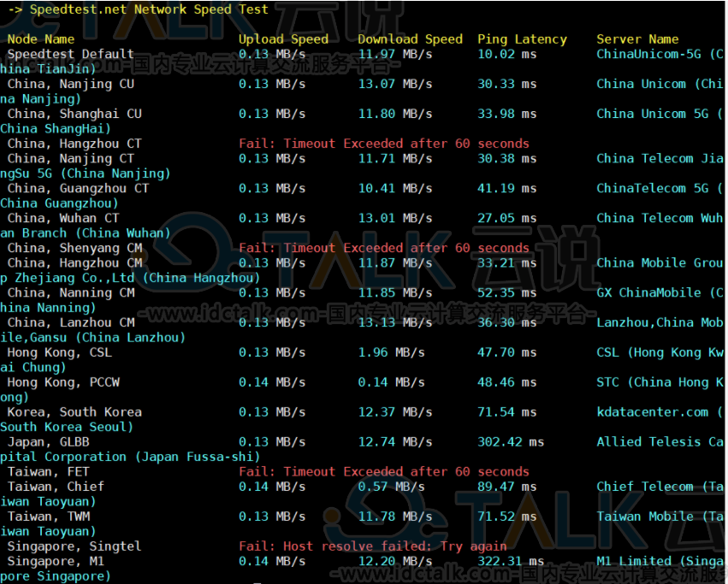Click the 33.21 ms ping value
The image size is (728, 584).
click(507, 263)
